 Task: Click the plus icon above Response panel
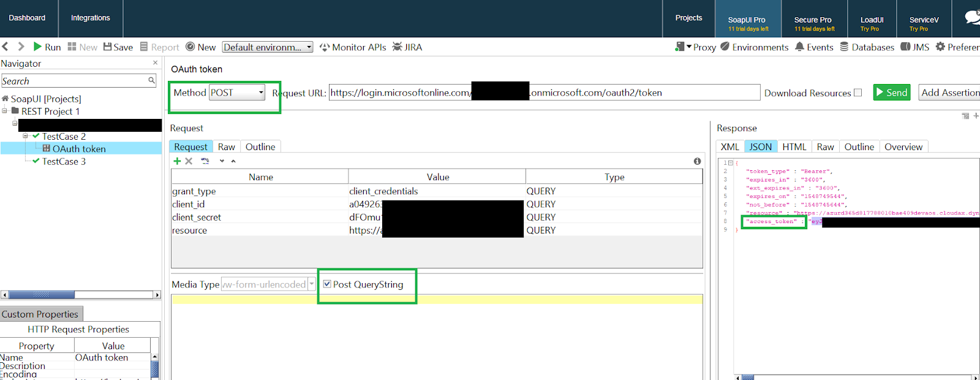(x=976, y=116)
